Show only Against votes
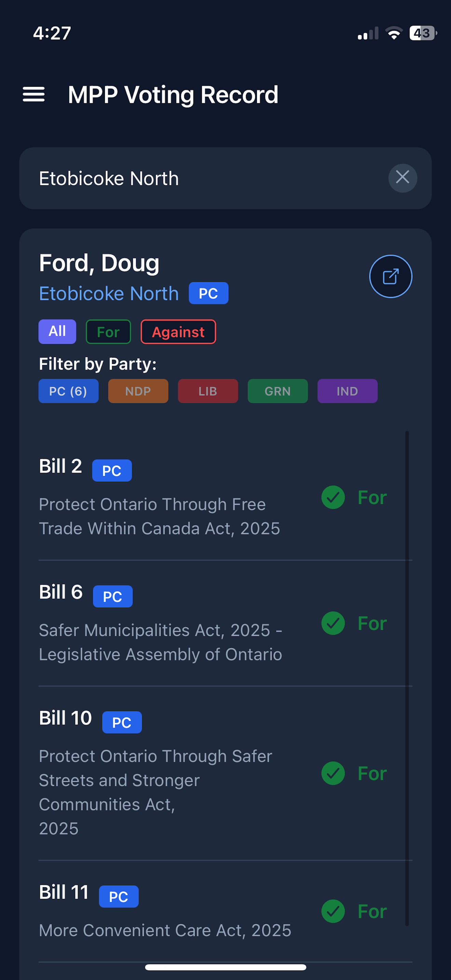The image size is (451, 980). tap(178, 332)
